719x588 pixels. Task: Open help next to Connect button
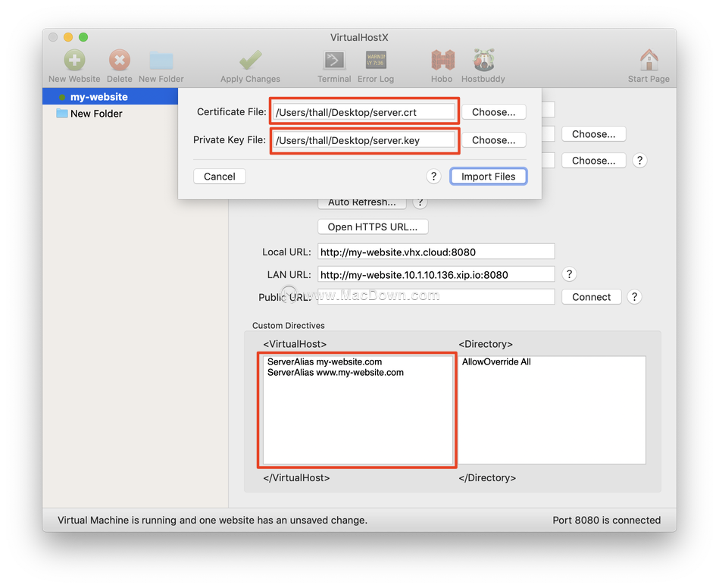(x=634, y=297)
